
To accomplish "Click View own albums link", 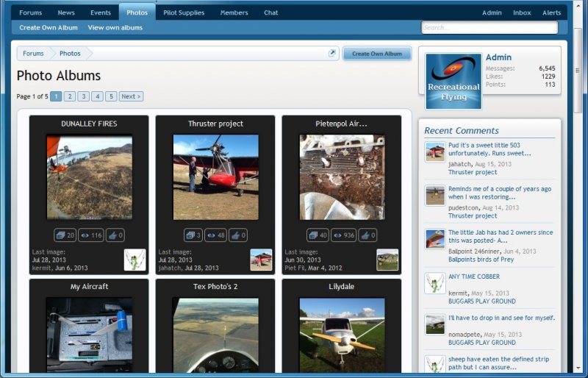I will [115, 27].
